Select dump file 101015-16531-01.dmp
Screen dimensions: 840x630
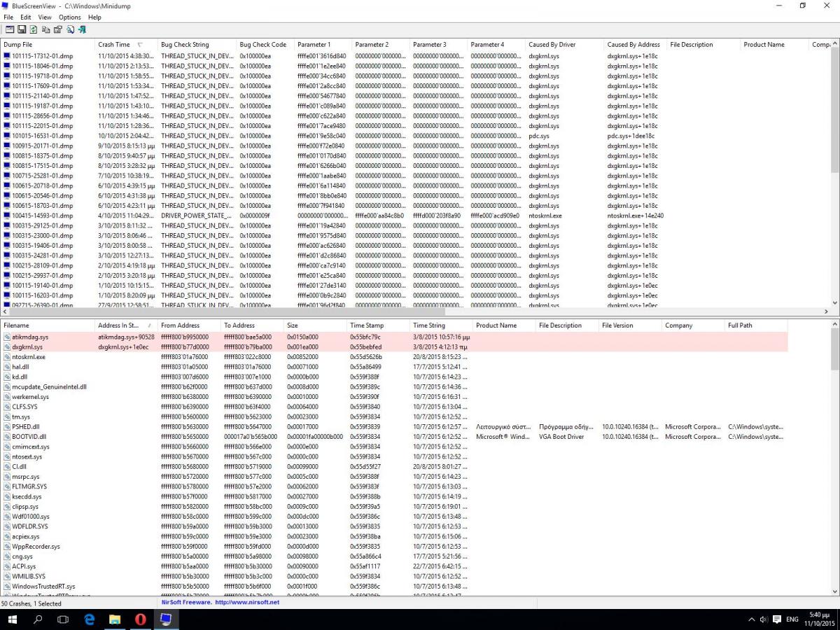tap(42, 136)
